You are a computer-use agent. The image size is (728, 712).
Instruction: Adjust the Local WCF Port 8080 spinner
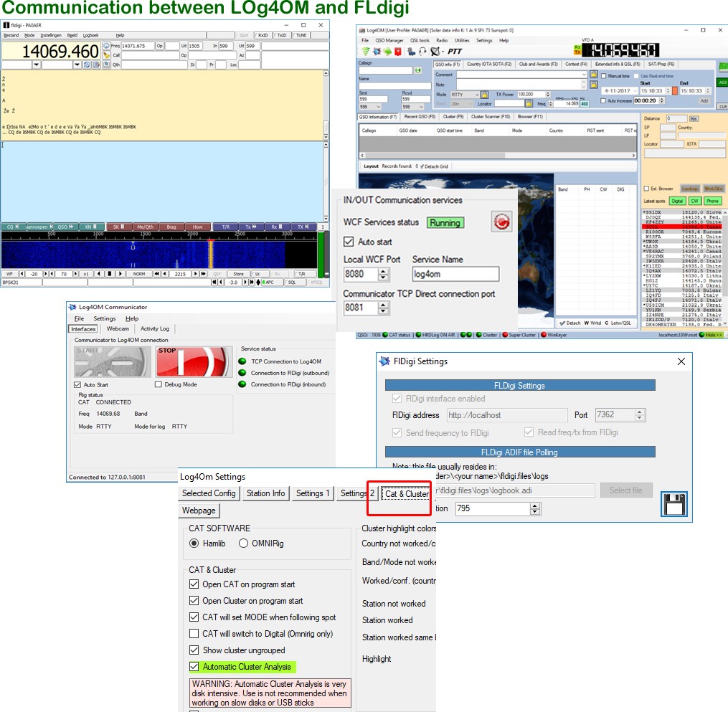click(x=383, y=275)
